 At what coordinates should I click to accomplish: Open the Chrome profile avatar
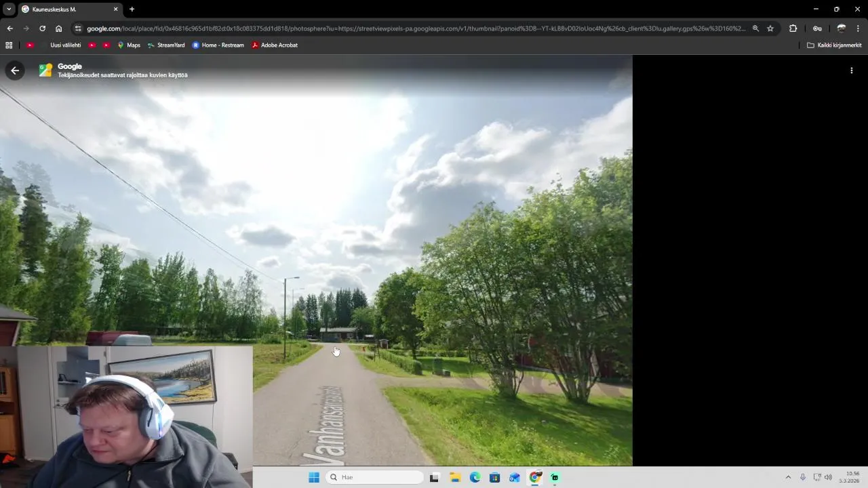point(841,28)
